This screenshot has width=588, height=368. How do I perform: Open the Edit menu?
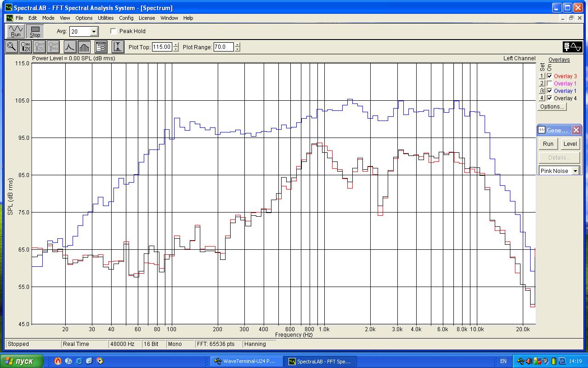33,18
